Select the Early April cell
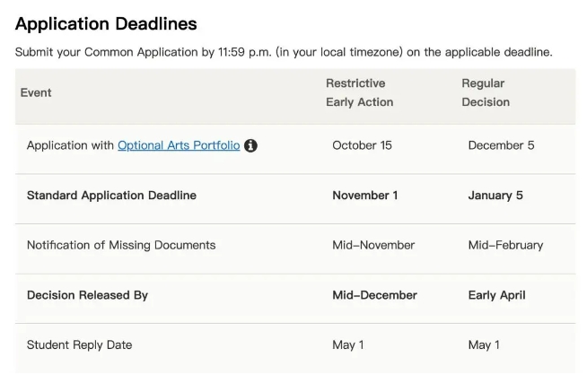 click(x=496, y=295)
